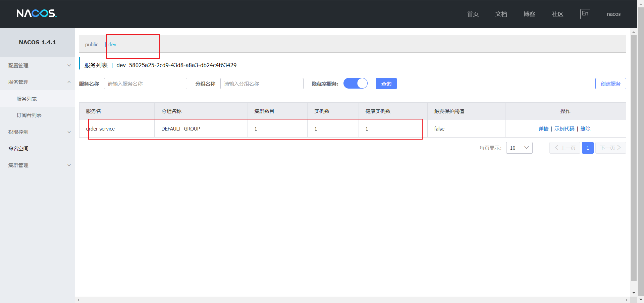Click the 创建服务 button
The width and height of the screenshot is (644, 303).
click(610, 84)
